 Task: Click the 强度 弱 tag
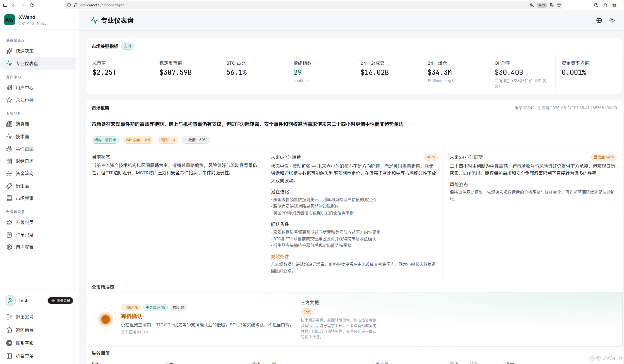[x=178, y=307]
